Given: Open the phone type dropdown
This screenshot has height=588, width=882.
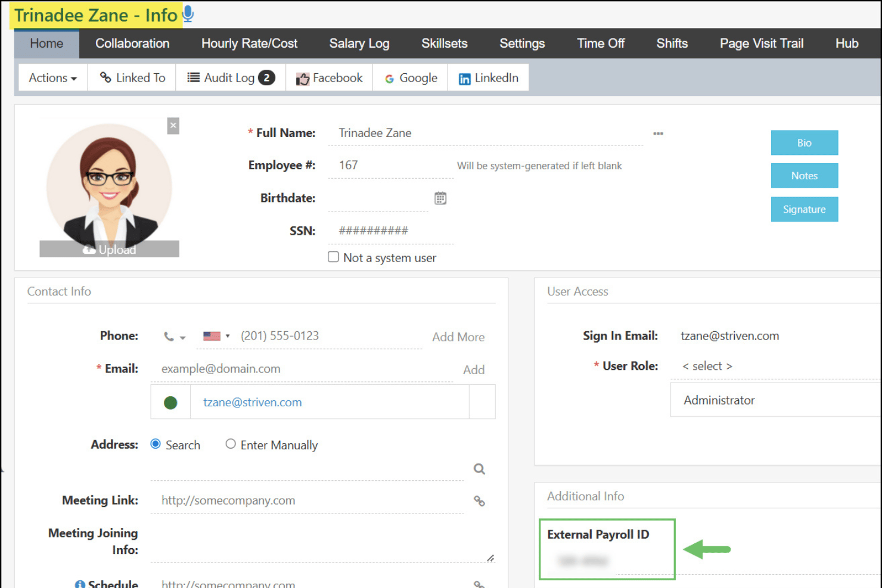Looking at the screenshot, I should point(175,337).
